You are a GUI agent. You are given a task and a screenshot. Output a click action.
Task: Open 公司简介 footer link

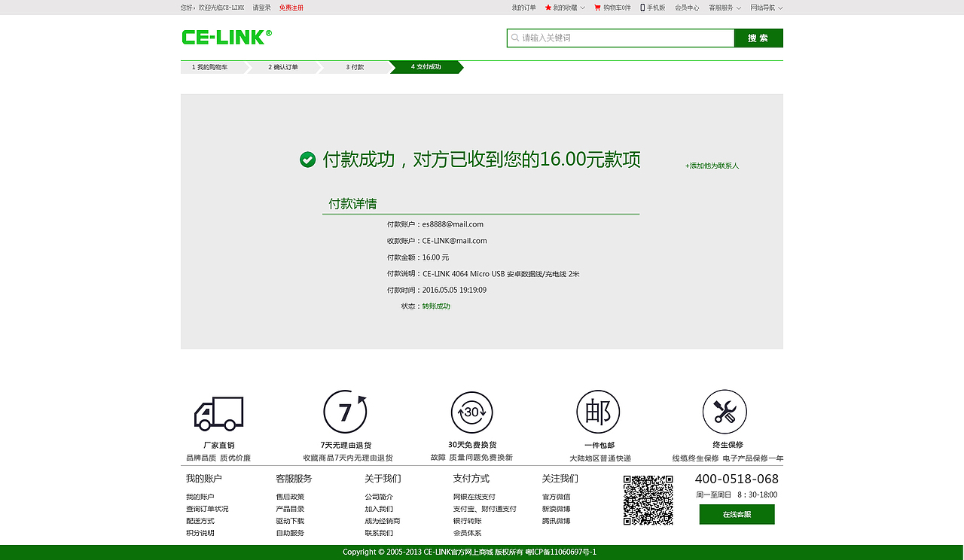379,497
